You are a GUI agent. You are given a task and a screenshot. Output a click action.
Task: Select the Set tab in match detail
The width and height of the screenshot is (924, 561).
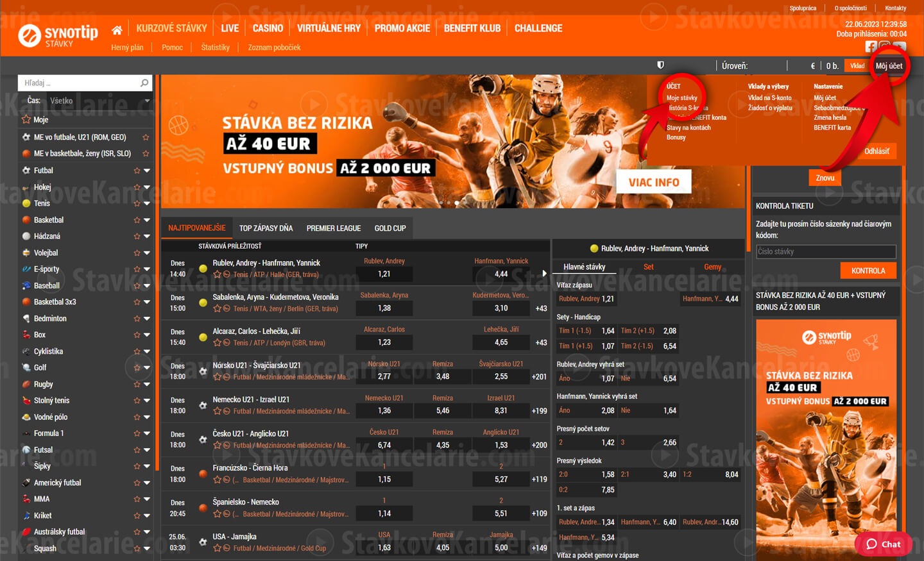[649, 267]
